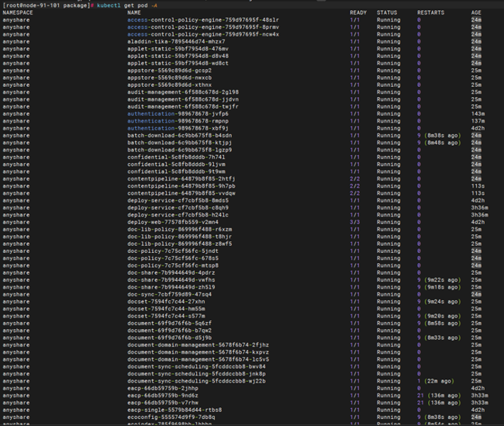This screenshot has width=504, height=426.
Task: Click pod name 'contentpipeline-64879b8f85-vvdqw'
Action: [181, 193]
